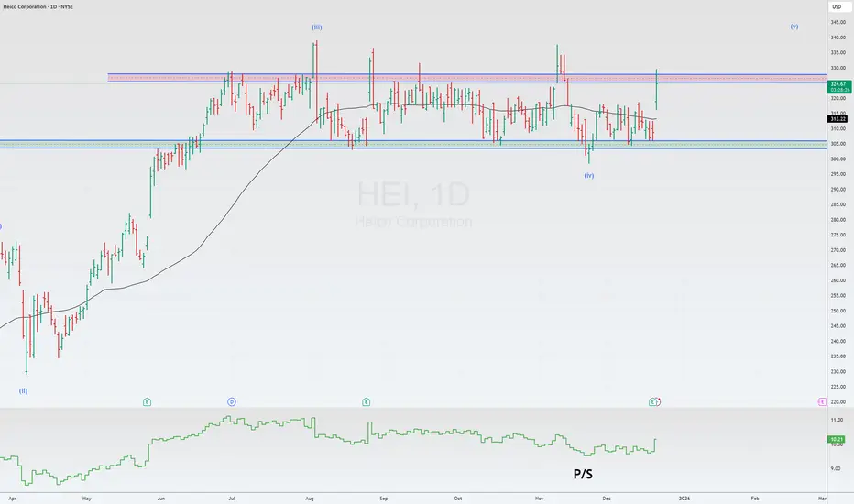
Task: Click the pink upcoming earnings marker near March
Action: pyautogui.click(x=822, y=402)
